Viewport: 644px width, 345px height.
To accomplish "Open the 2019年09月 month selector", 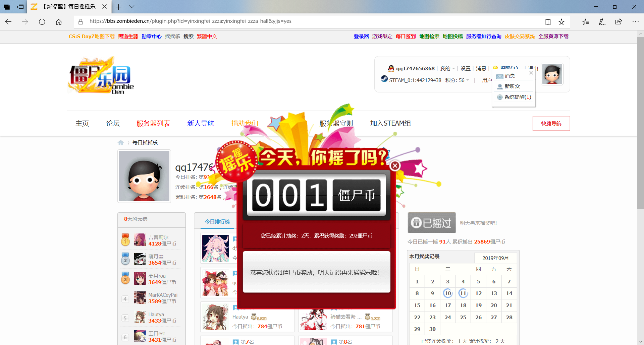I will [x=496, y=258].
